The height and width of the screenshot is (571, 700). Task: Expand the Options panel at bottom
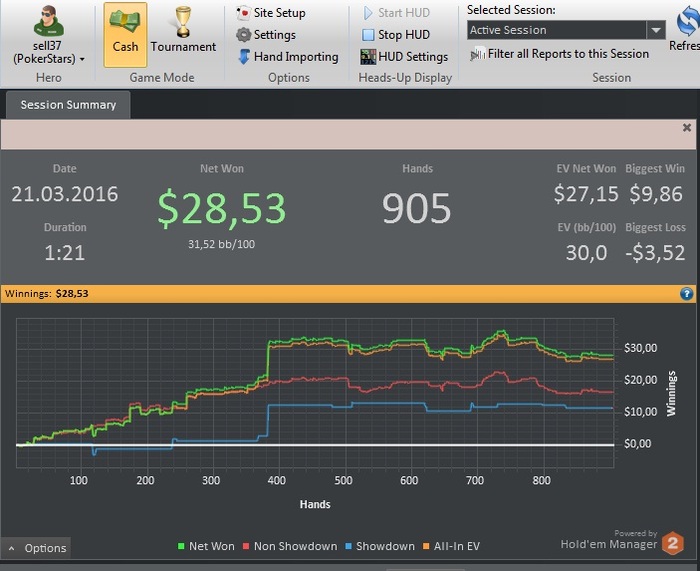point(36,548)
